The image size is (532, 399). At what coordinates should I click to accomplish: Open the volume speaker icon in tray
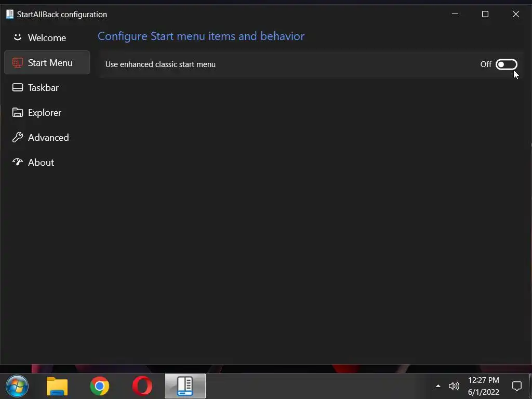[x=454, y=386]
